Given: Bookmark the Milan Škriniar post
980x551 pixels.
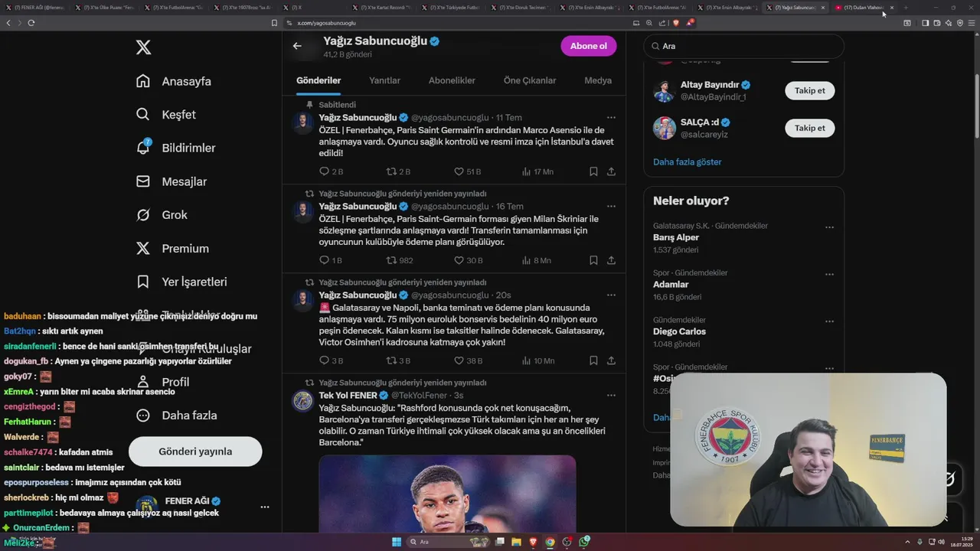Looking at the screenshot, I should coord(593,260).
